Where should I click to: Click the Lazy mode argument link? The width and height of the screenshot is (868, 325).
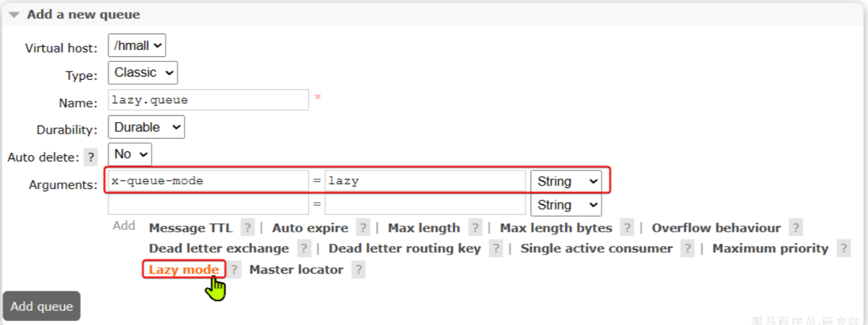tap(184, 270)
